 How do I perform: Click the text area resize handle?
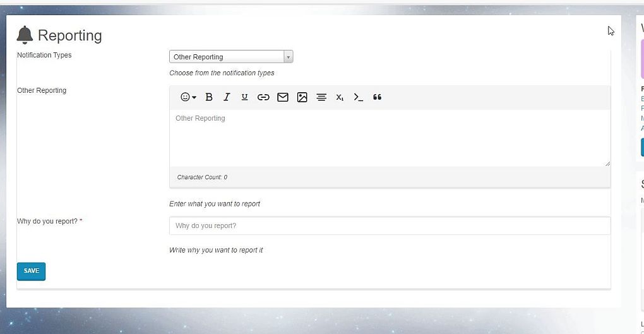[x=607, y=164]
